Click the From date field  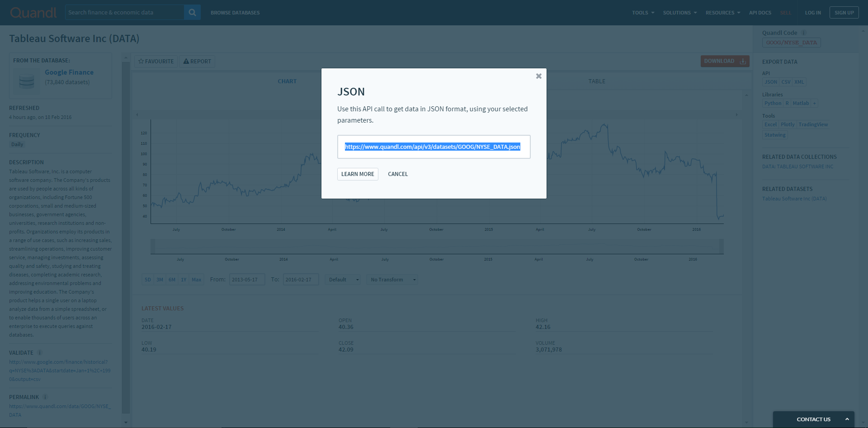[x=247, y=280]
